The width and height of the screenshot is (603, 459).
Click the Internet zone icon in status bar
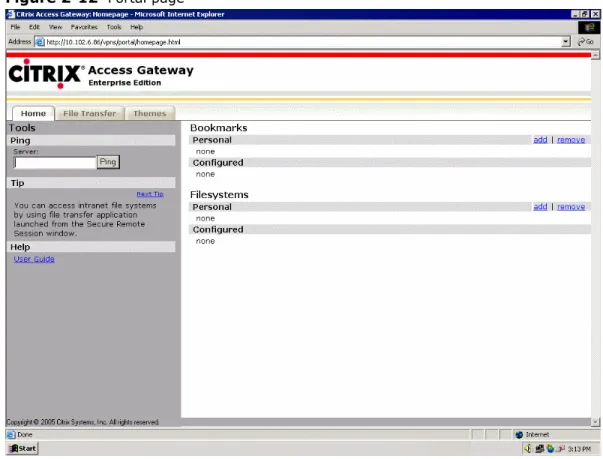click(519, 435)
